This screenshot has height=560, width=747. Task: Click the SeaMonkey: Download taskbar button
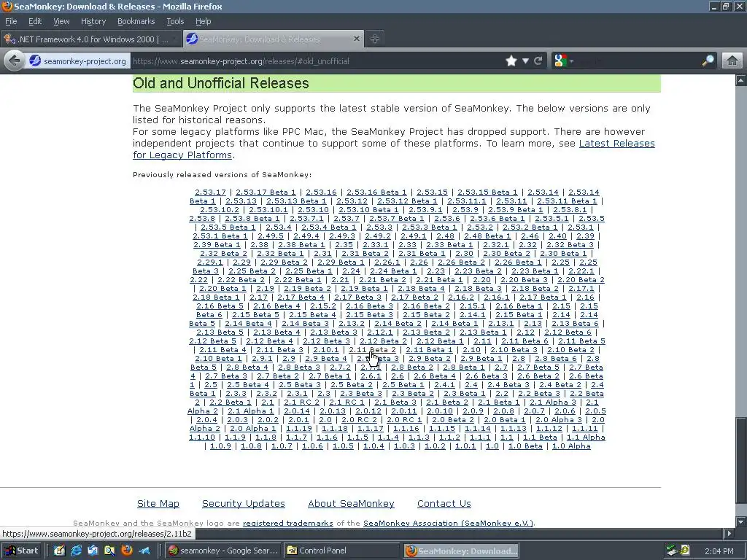pyautogui.click(x=461, y=551)
